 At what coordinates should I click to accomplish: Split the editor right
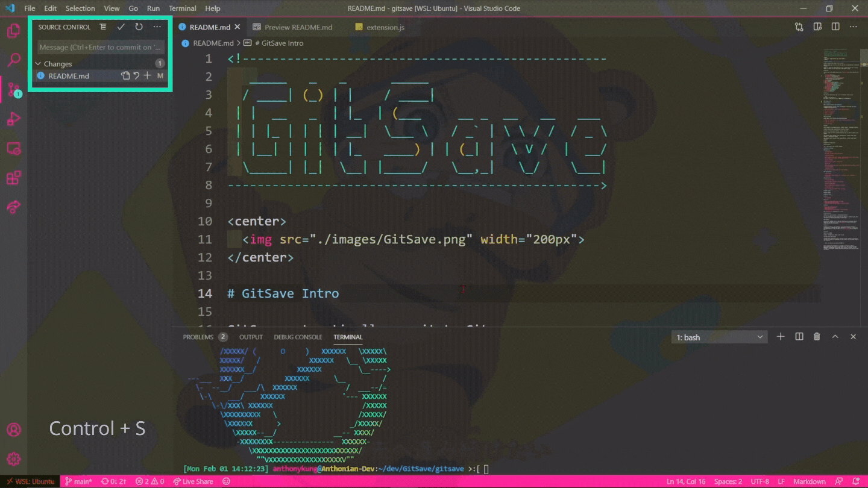click(x=835, y=27)
